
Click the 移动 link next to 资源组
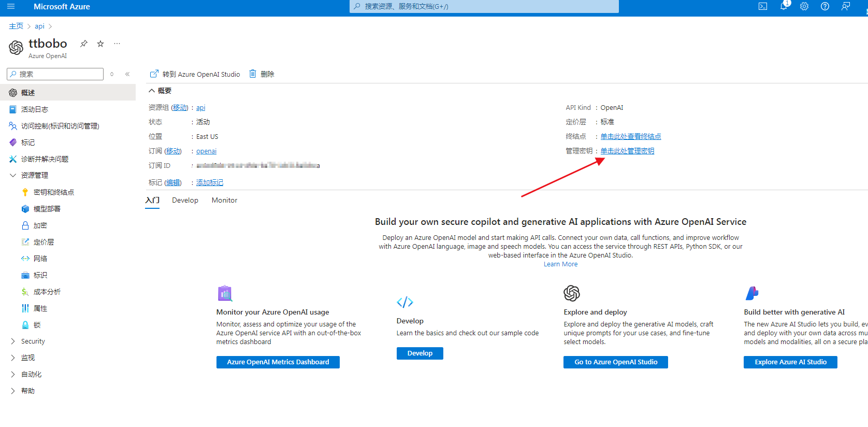[180, 107]
